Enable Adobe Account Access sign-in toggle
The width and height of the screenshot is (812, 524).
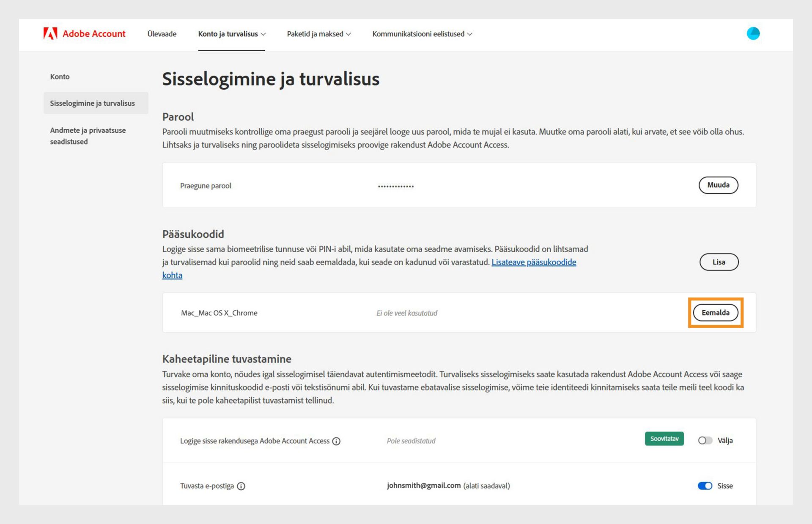coord(705,440)
